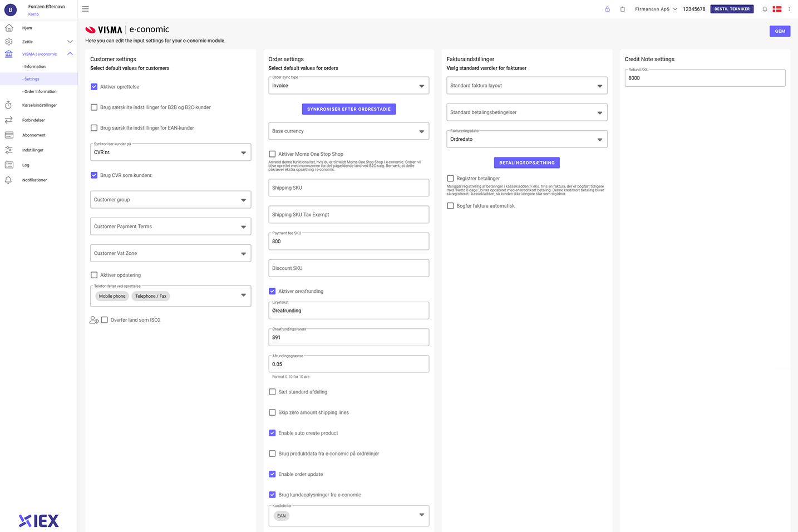The height and width of the screenshot is (532, 798).
Task: Open the three-dot more options menu
Action: (789, 9)
